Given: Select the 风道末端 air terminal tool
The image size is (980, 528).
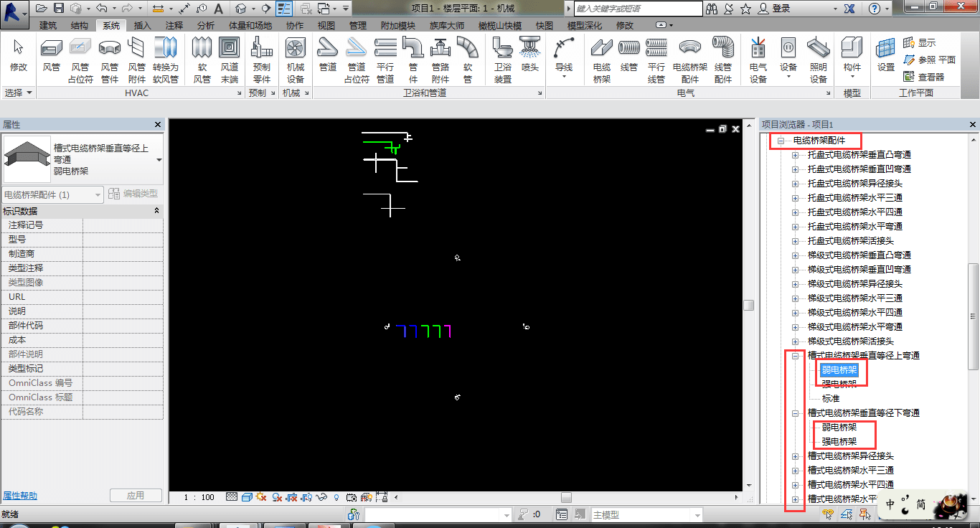Looking at the screenshot, I should point(230,60).
